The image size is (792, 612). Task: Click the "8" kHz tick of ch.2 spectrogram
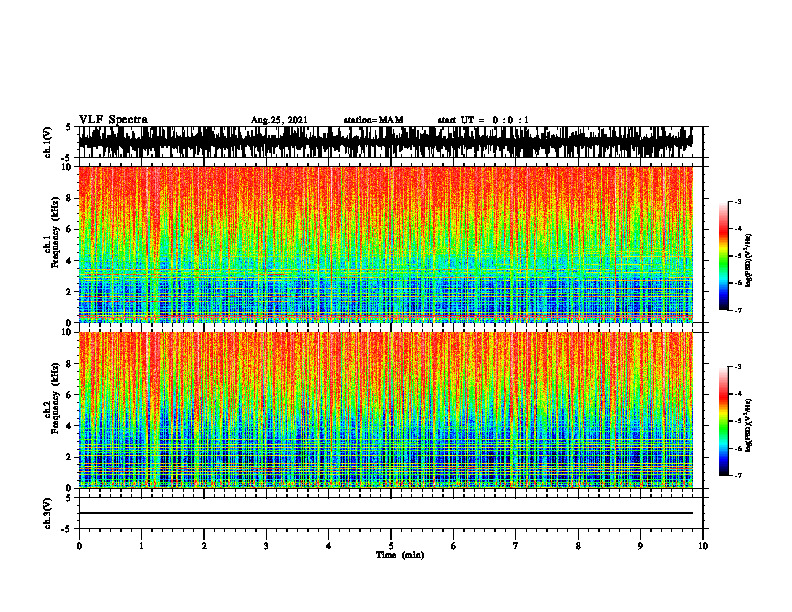click(x=70, y=364)
